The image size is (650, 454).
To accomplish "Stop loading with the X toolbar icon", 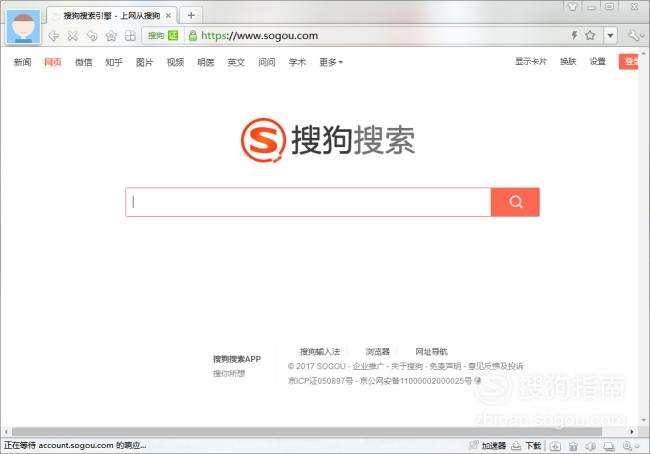I will click(x=73, y=36).
